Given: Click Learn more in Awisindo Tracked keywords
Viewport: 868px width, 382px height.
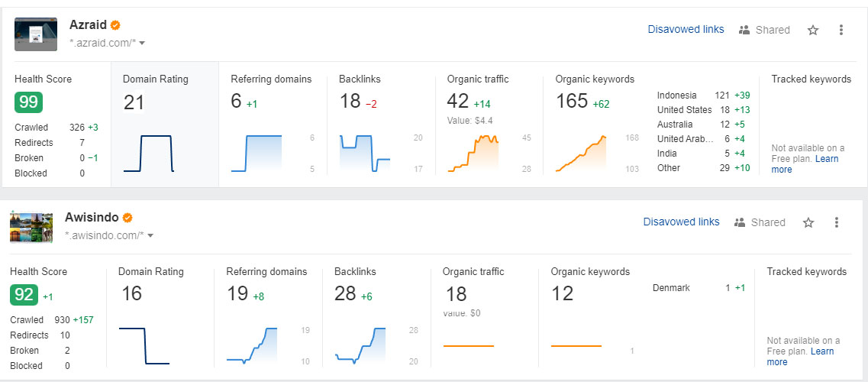Looking at the screenshot, I should (x=801, y=357).
